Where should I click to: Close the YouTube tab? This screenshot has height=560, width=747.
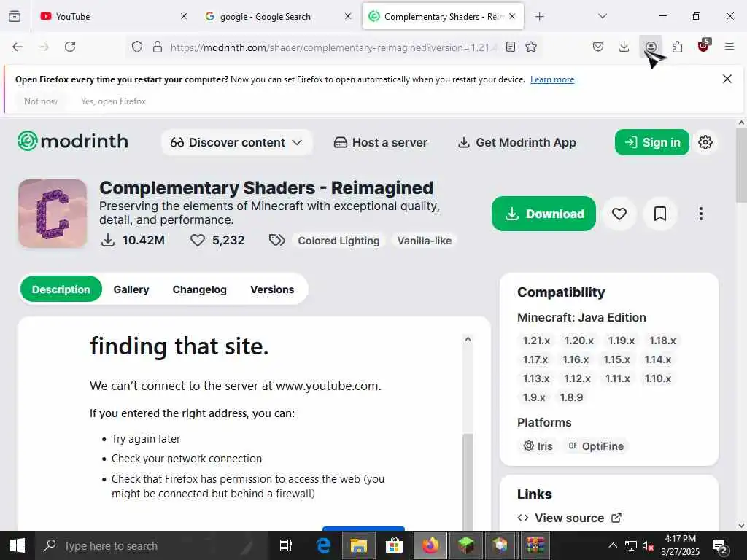pos(183,16)
